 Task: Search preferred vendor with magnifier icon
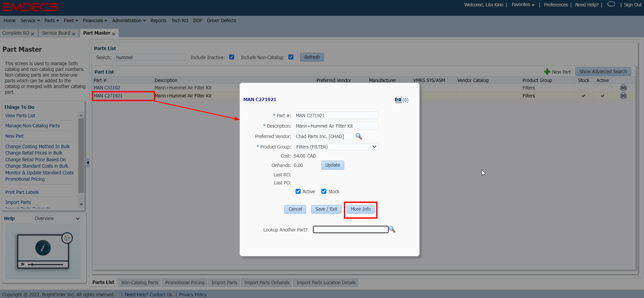[x=359, y=136]
